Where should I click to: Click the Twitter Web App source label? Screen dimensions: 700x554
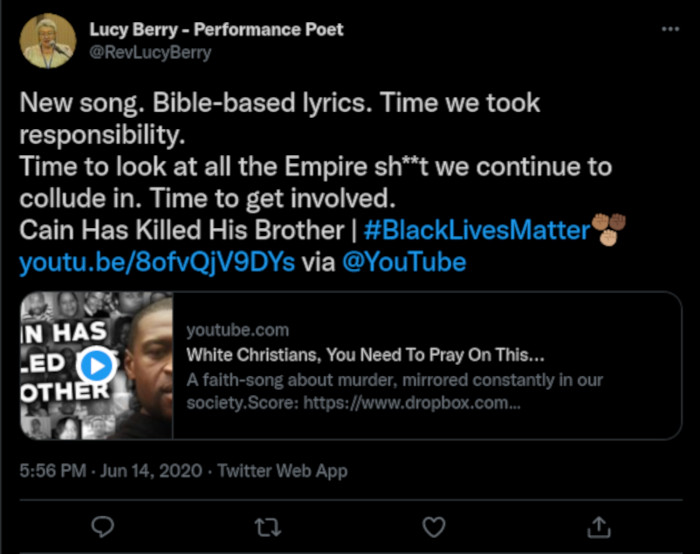pyautogui.click(x=282, y=469)
